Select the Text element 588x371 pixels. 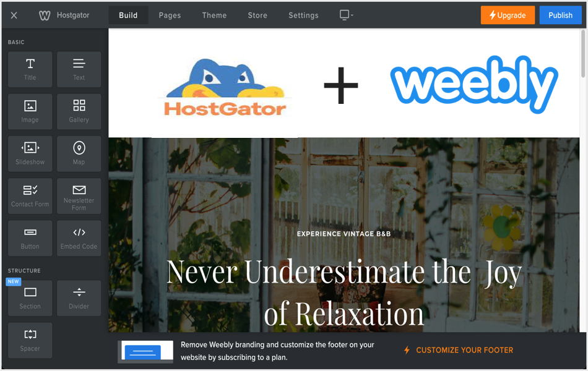pos(79,69)
